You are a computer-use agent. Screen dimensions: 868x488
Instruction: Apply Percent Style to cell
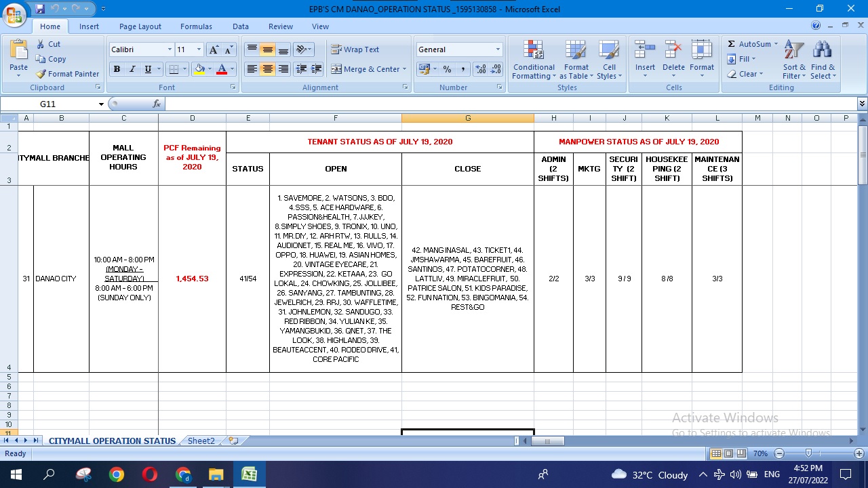[x=447, y=69]
